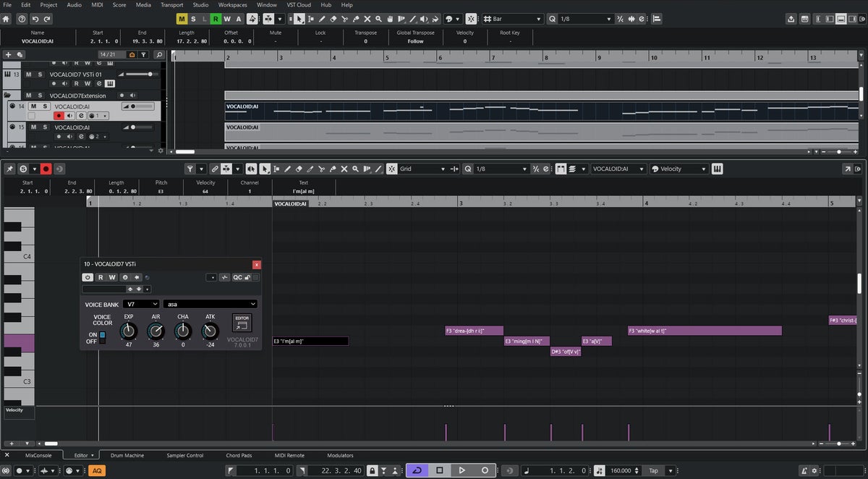Select the Draw pencil tool in Key Editor toolbar
868x479 pixels.
click(288, 169)
